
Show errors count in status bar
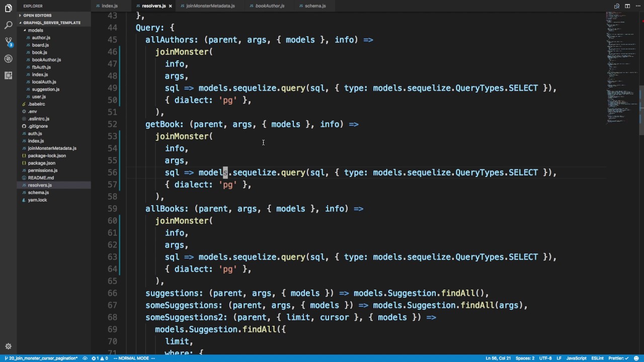pyautogui.click(x=96, y=358)
